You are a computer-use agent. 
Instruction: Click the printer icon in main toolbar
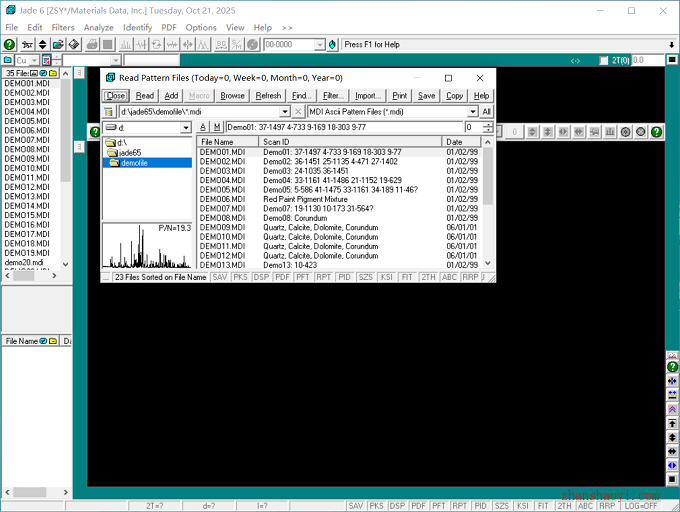[x=92, y=45]
